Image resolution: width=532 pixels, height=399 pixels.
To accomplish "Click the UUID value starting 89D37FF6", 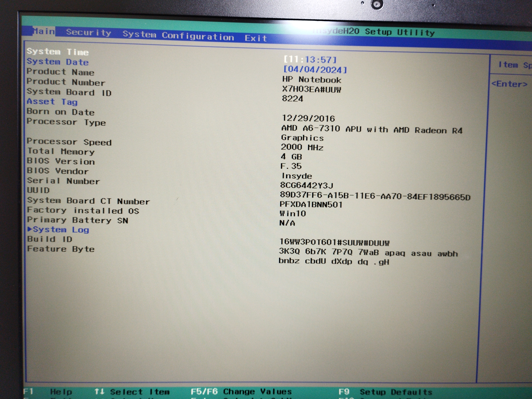I will [375, 196].
